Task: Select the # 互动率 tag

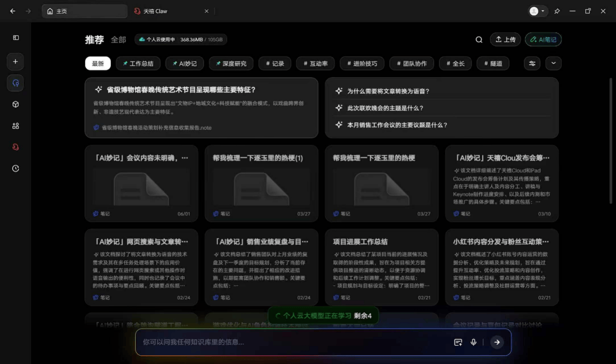Action: 316,63
